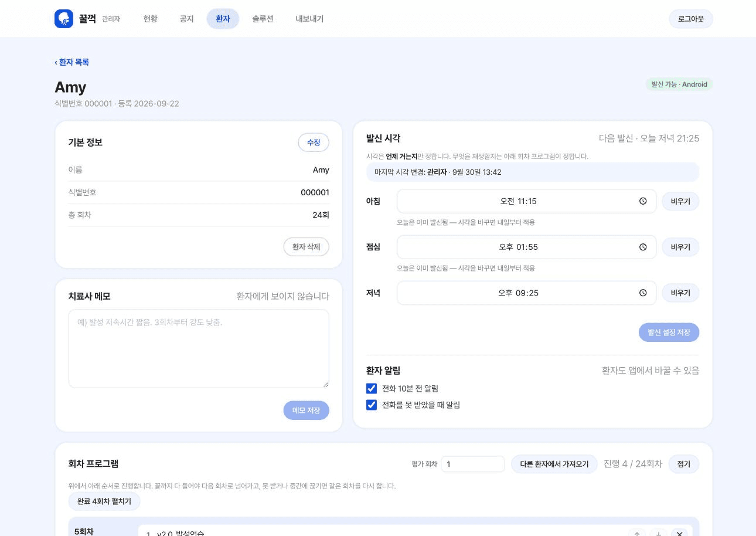
Task: Open the 내보내기 nav tab
Action: 309,19
